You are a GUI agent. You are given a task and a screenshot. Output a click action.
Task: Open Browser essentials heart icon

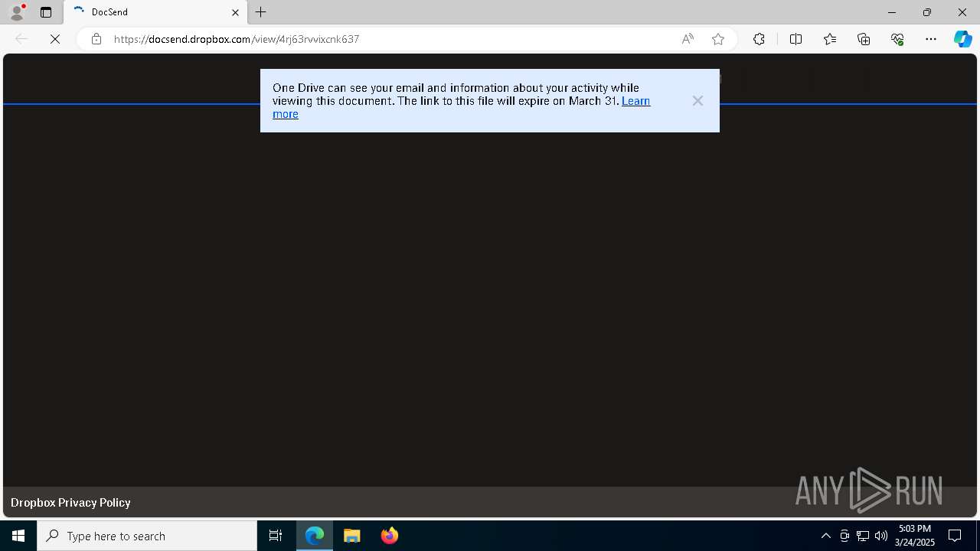point(897,39)
